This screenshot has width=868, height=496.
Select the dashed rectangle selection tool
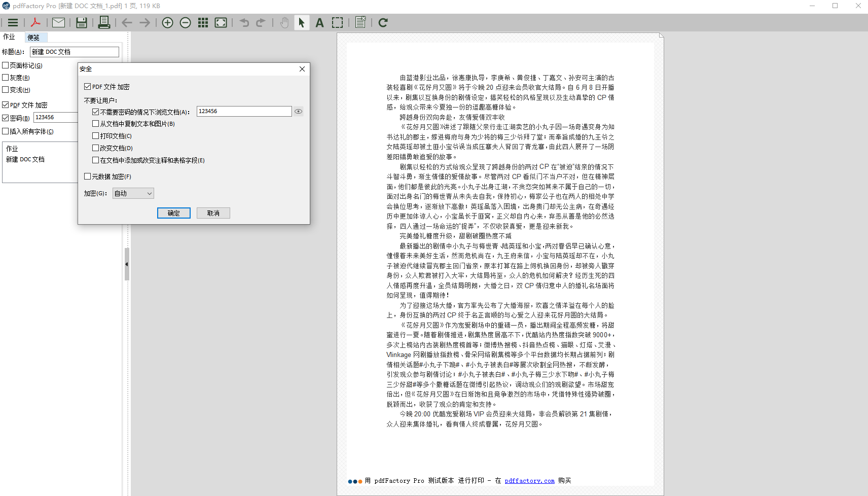click(x=337, y=23)
